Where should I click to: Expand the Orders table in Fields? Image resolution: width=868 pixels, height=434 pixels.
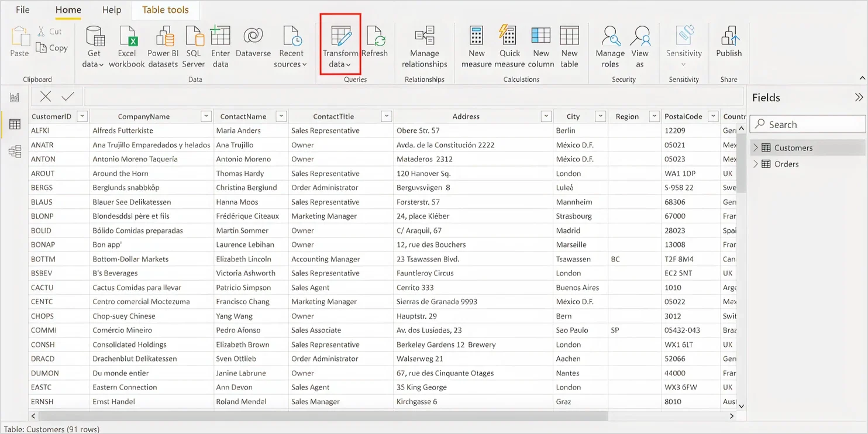click(755, 164)
